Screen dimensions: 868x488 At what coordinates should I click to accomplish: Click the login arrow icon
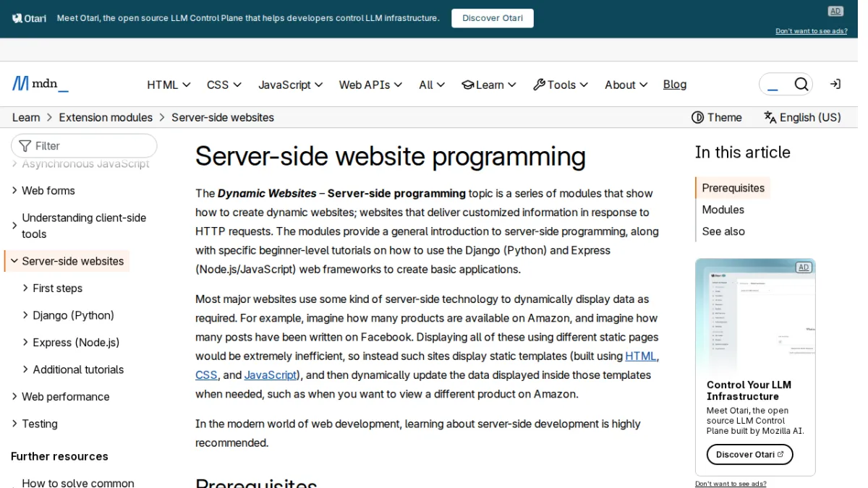pyautogui.click(x=835, y=85)
